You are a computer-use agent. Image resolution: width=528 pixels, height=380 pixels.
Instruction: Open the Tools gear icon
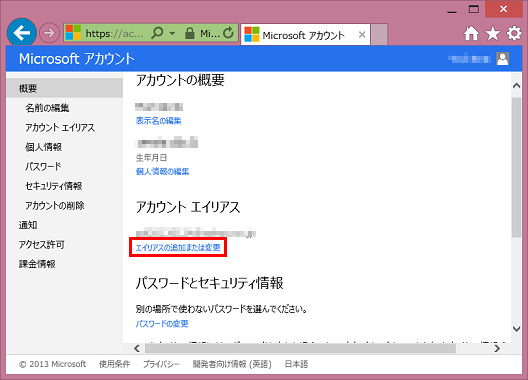[x=514, y=33]
